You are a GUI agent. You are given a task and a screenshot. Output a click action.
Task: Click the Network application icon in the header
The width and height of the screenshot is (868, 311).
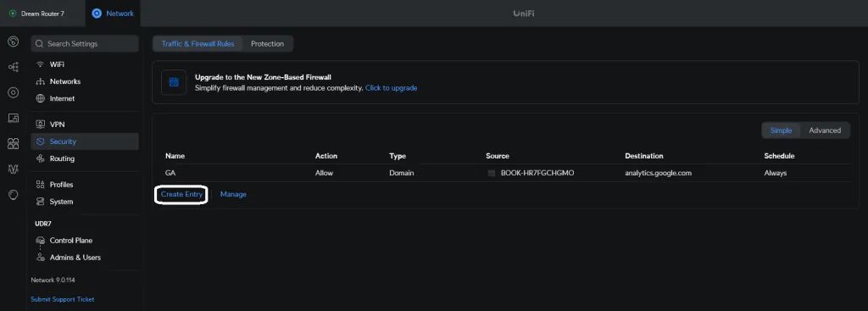[97, 14]
